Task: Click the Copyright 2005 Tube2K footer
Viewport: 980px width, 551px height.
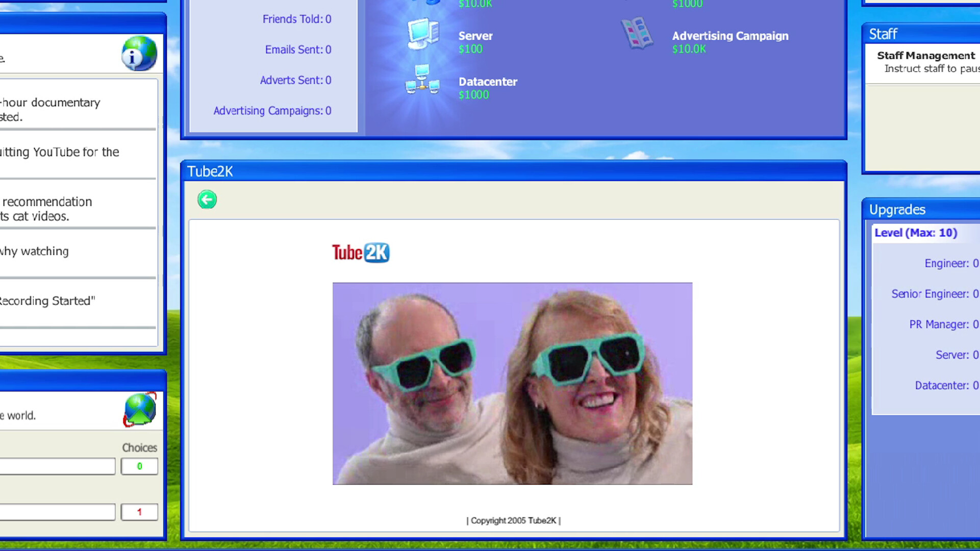Action: coord(513,520)
